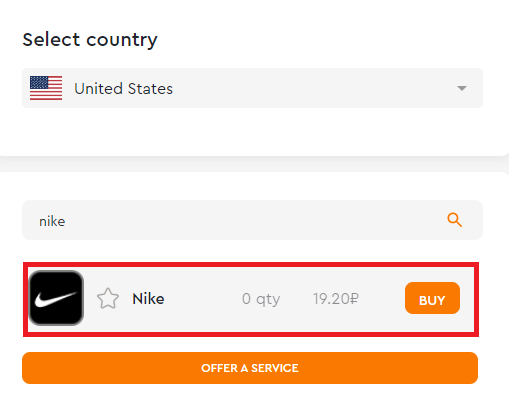Click the "United States" country label
509x419 pixels.
123,89
